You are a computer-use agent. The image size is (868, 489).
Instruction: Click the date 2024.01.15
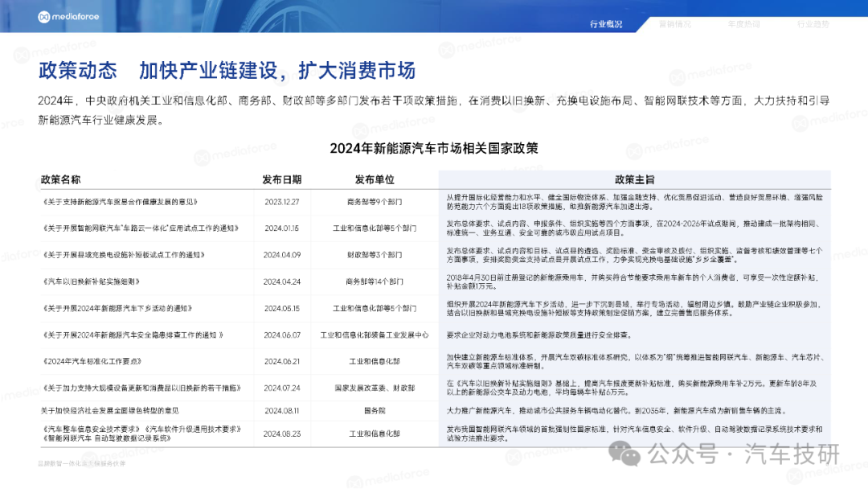(x=282, y=228)
